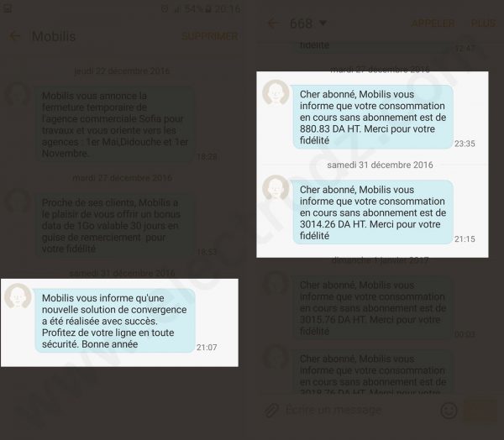Tap avatar beside the 3014.26 DA message
The width and height of the screenshot is (504, 440).
click(x=276, y=188)
